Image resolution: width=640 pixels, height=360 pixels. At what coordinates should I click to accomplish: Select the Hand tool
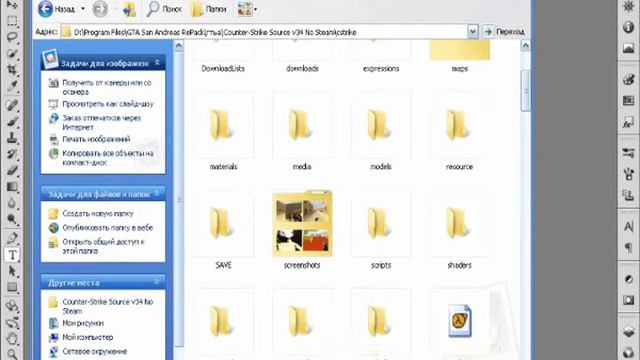12,338
